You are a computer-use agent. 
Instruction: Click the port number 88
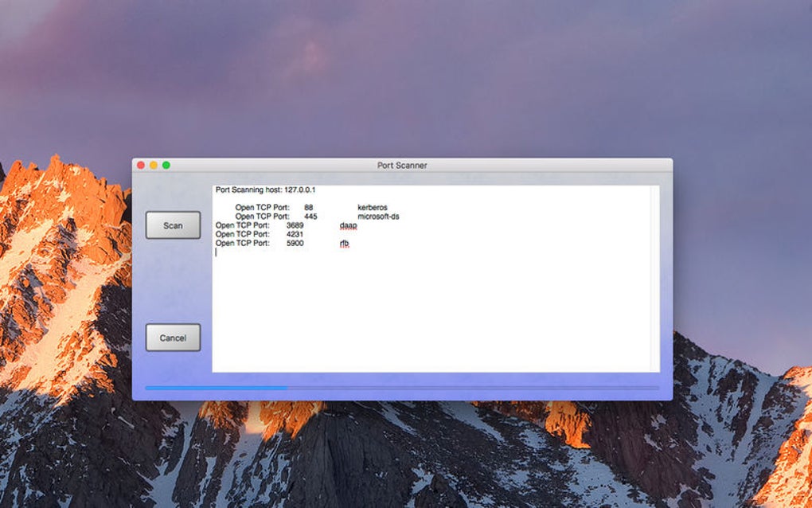pyautogui.click(x=309, y=208)
